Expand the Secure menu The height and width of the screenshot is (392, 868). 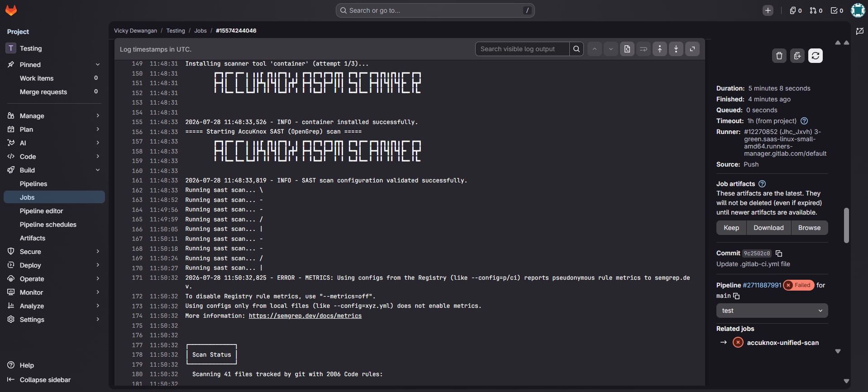click(54, 252)
